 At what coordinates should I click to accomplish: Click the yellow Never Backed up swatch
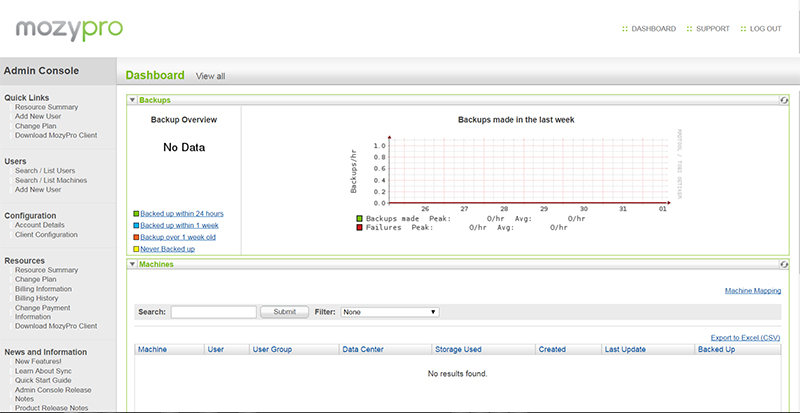point(136,249)
